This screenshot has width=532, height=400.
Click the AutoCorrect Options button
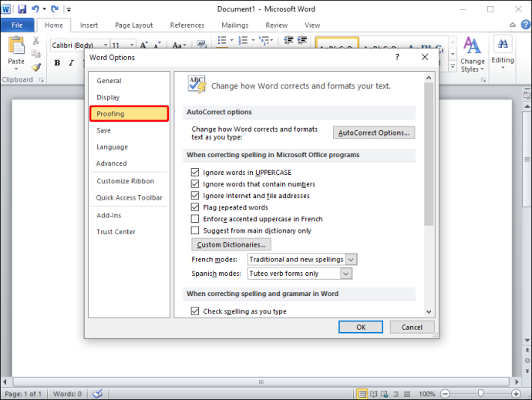click(x=374, y=133)
